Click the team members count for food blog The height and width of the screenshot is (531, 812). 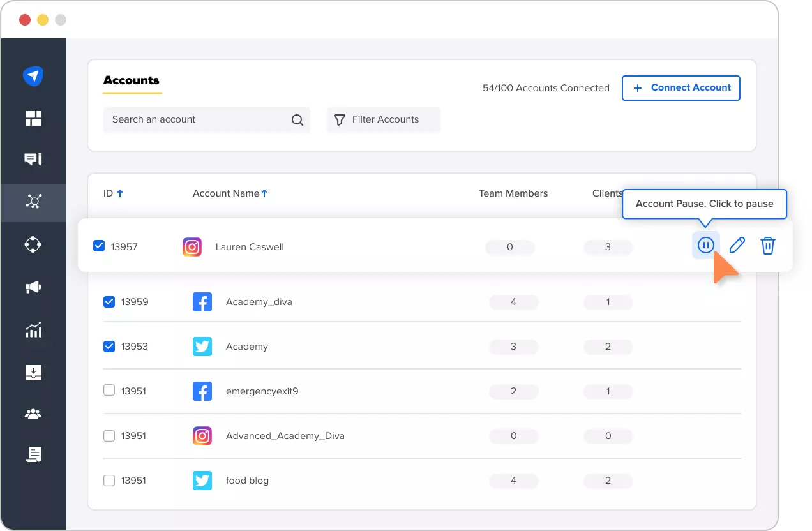[x=514, y=481]
